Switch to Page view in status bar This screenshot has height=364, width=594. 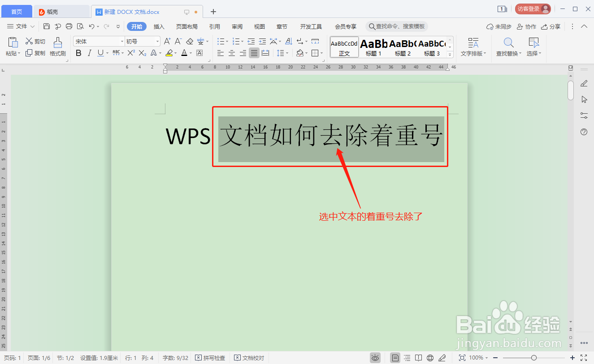[395, 358]
